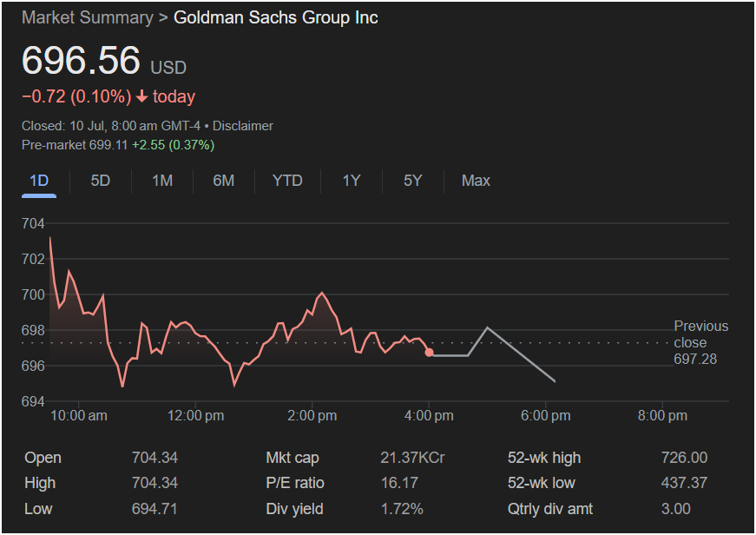Click the 52-wk high value 726.00

[684, 458]
